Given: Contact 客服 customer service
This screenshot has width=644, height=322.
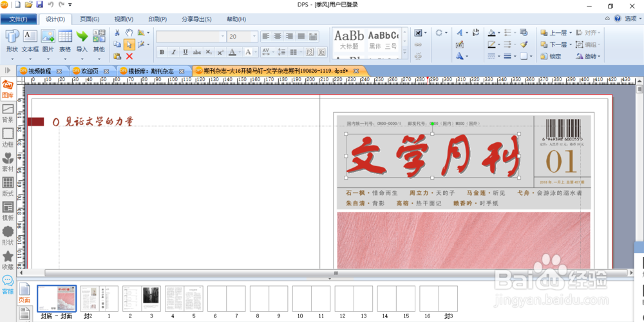Looking at the screenshot, I should pos(8,285).
